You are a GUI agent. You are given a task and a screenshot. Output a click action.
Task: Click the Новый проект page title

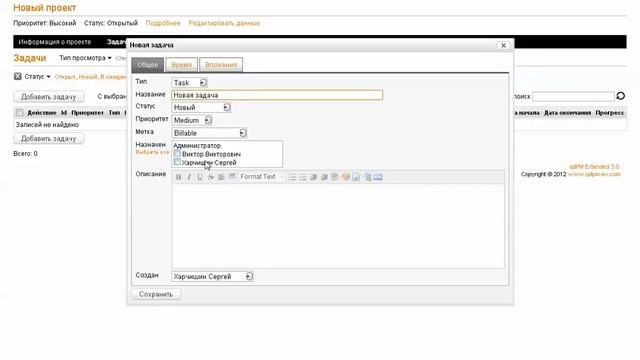coord(44,8)
